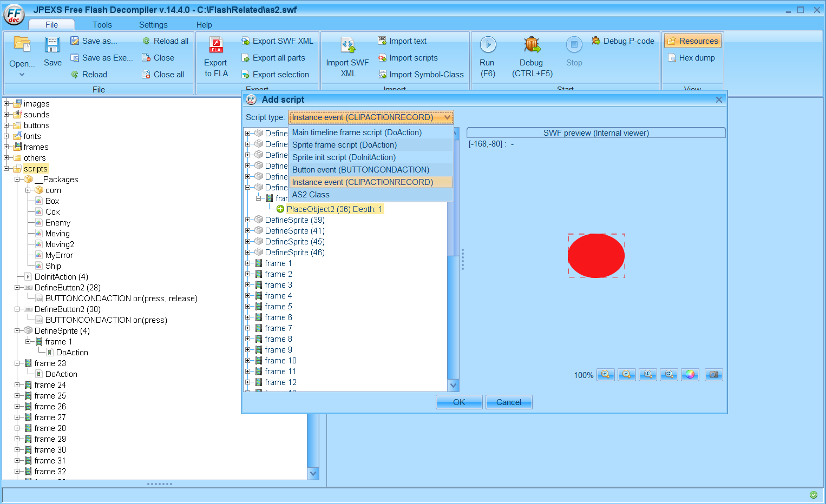Choose Save as... in the File group

tap(94, 41)
